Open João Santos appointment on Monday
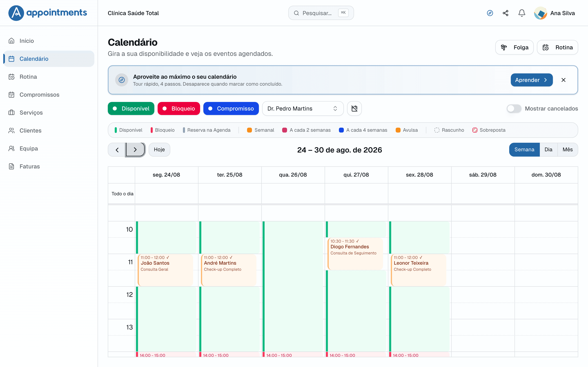The image size is (588, 367). (x=165, y=270)
